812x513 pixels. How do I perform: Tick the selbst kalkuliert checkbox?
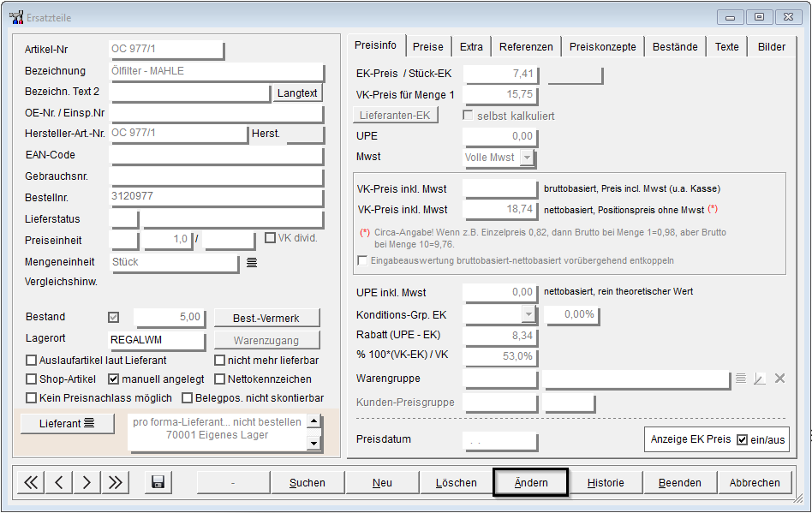tap(468, 115)
